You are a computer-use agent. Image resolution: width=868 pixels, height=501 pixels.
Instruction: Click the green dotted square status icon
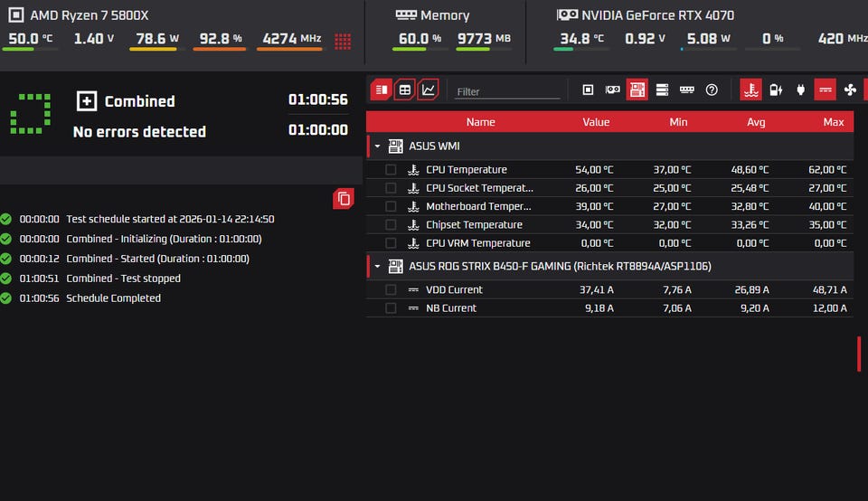[x=31, y=114]
